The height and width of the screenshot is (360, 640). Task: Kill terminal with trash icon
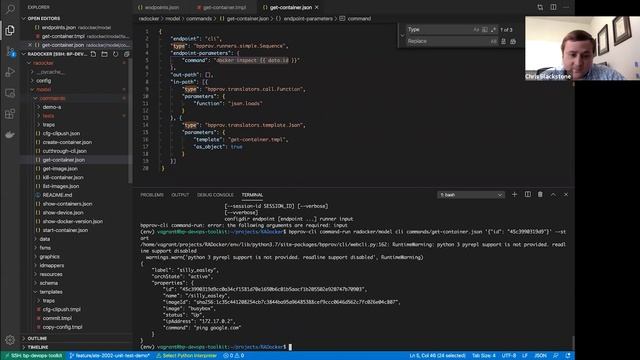540,195
